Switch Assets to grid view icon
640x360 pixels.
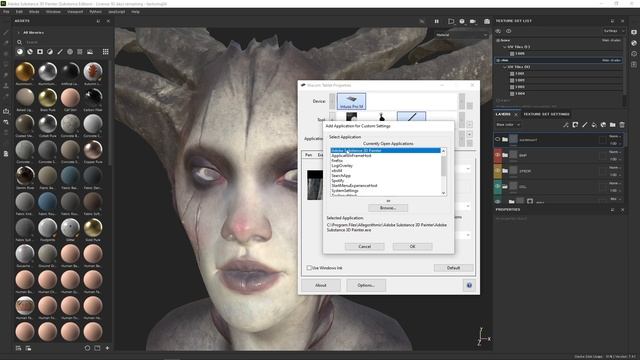click(x=105, y=52)
